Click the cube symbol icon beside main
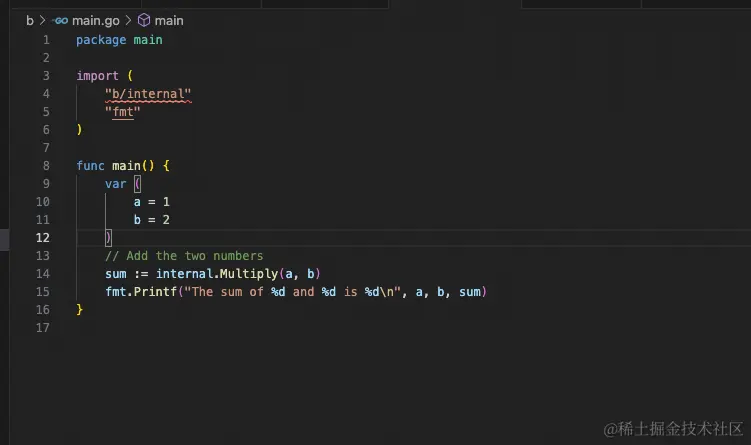Screen dimensions: 751x445 click(144, 21)
